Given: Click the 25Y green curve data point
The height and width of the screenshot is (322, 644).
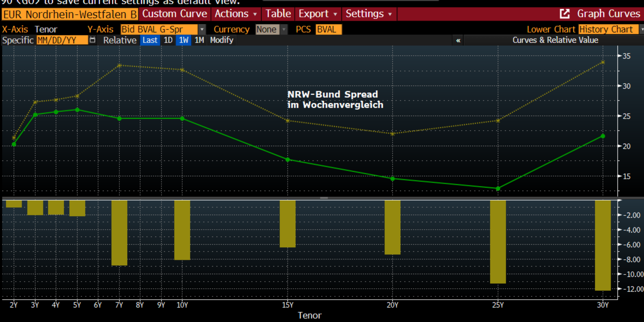Looking at the screenshot, I should click(498, 189).
